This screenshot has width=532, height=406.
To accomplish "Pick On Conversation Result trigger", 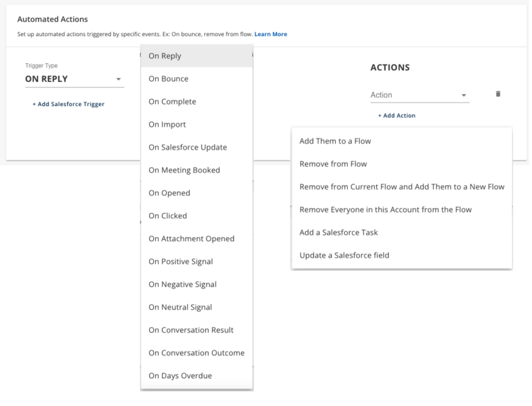I will point(198,330).
